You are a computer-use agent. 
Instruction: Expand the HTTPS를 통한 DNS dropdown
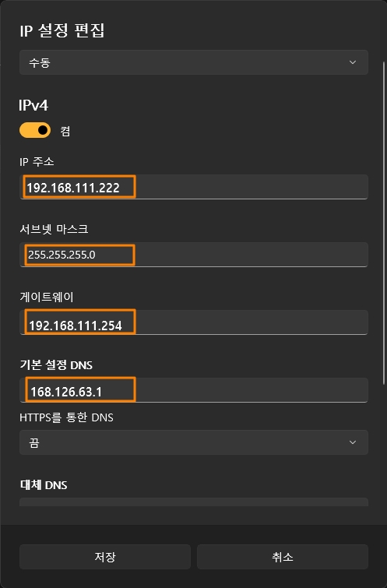click(193, 442)
